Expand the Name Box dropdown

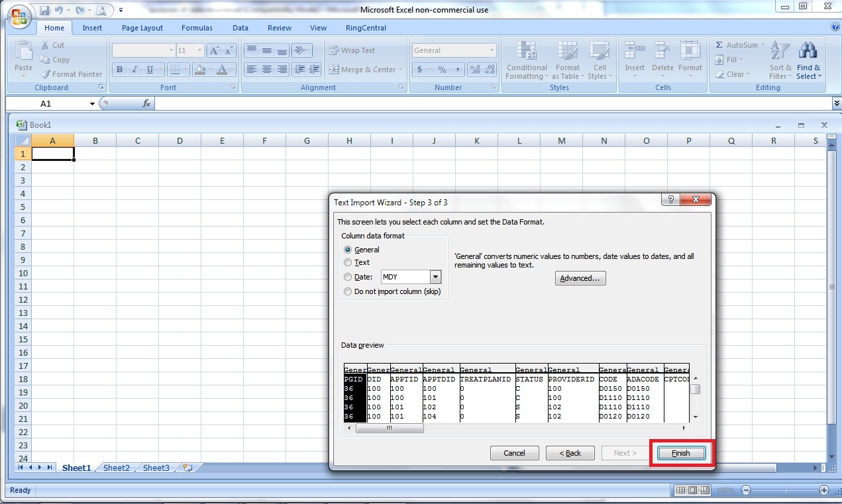coord(92,104)
